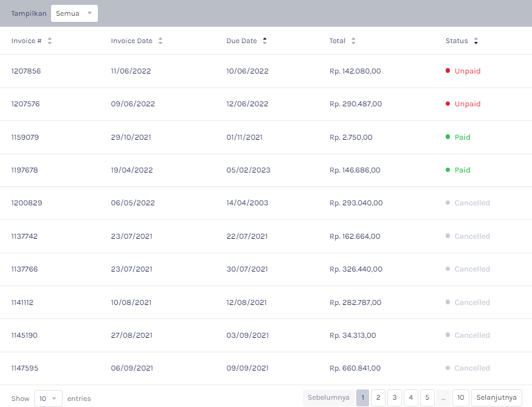Navigate to page 5
Image resolution: width=532 pixels, height=407 pixels.
coord(427,398)
